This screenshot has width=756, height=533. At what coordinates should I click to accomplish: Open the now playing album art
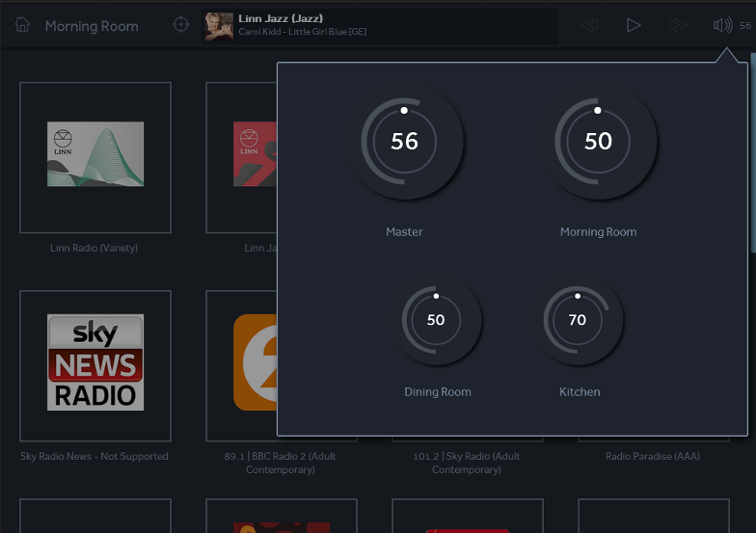pos(219,27)
